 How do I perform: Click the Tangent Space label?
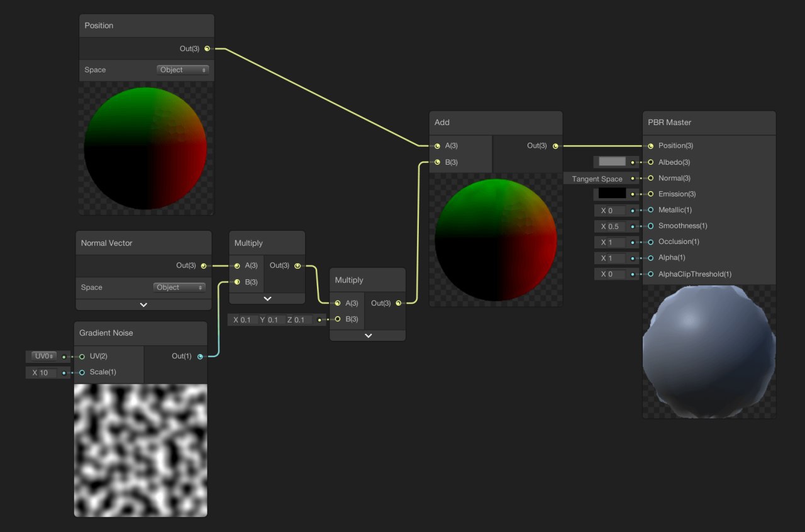coord(597,179)
